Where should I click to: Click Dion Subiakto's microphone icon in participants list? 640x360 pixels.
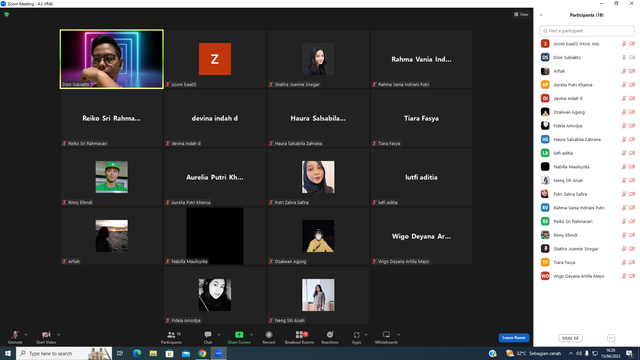coord(624,58)
